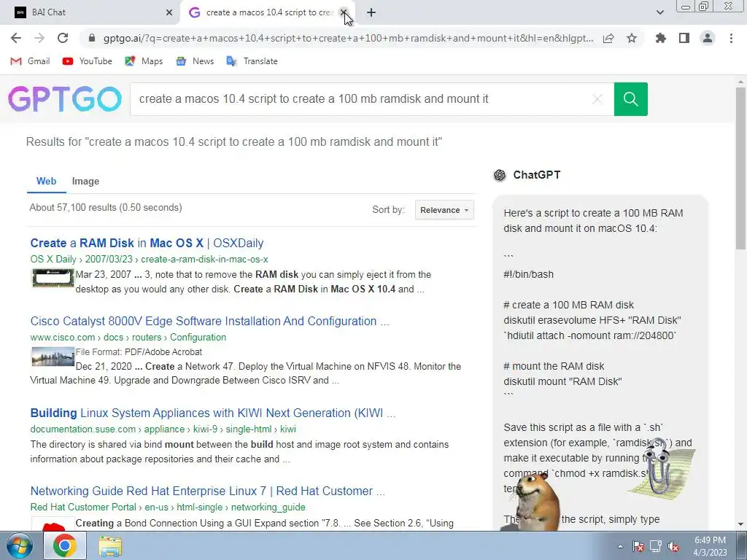The image size is (747, 560).
Task: Click the muted volume tray icon
Action: point(673,546)
